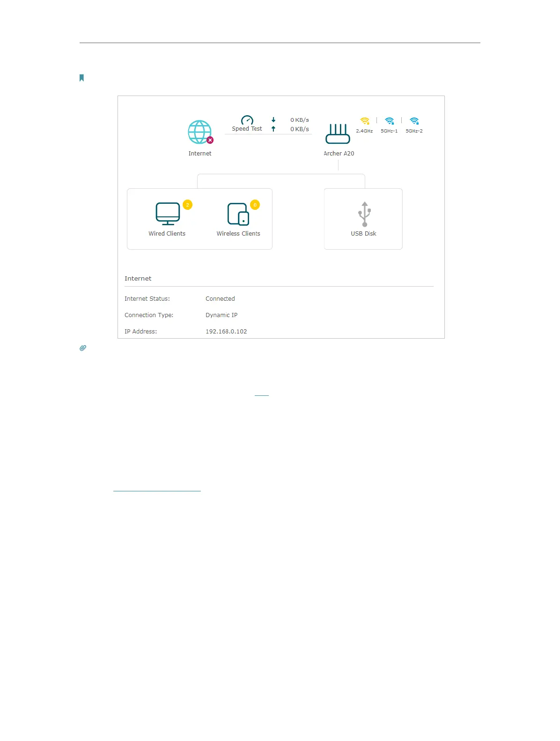Click the Wired Clients count badge
The height and width of the screenshot is (741, 560).
[188, 205]
